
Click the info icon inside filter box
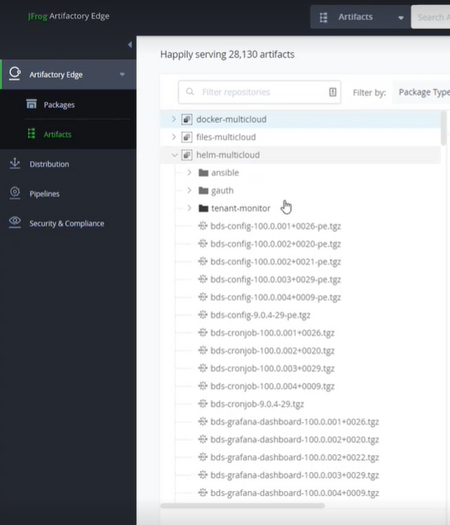(332, 92)
